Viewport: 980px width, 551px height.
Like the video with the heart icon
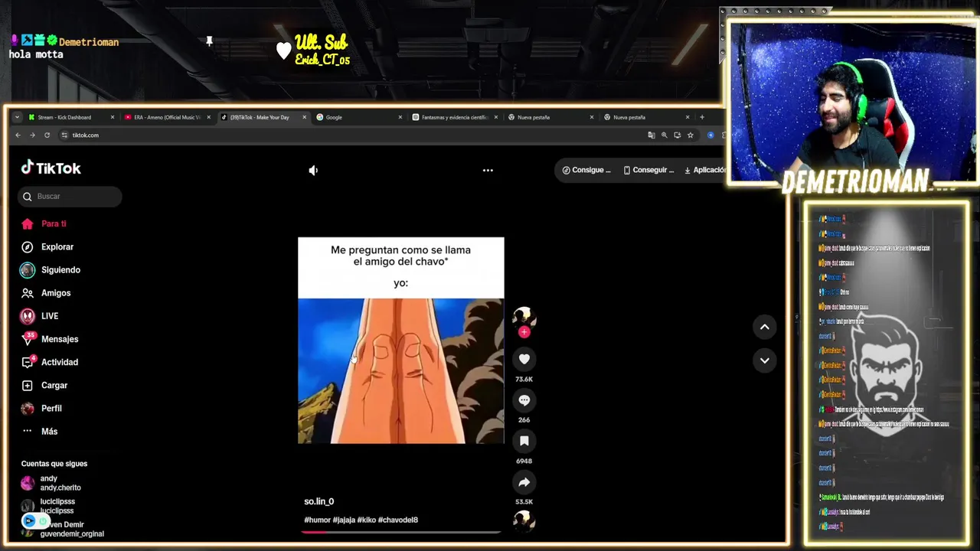[524, 359]
